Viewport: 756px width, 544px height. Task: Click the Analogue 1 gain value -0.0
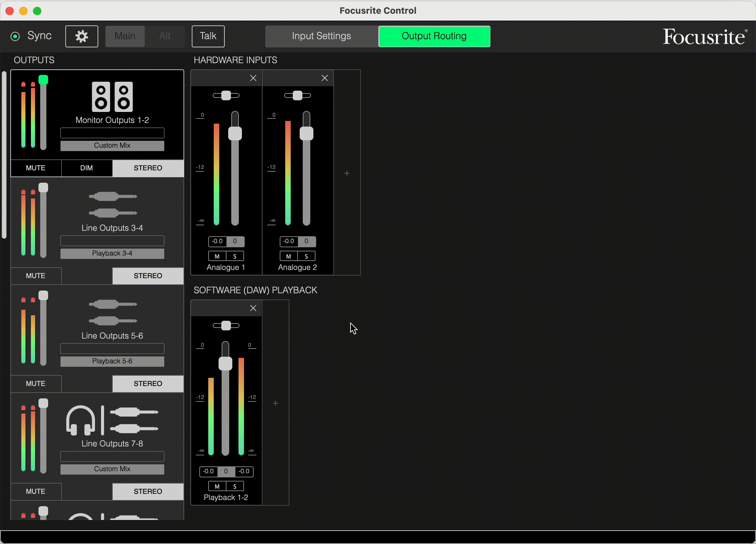click(217, 241)
